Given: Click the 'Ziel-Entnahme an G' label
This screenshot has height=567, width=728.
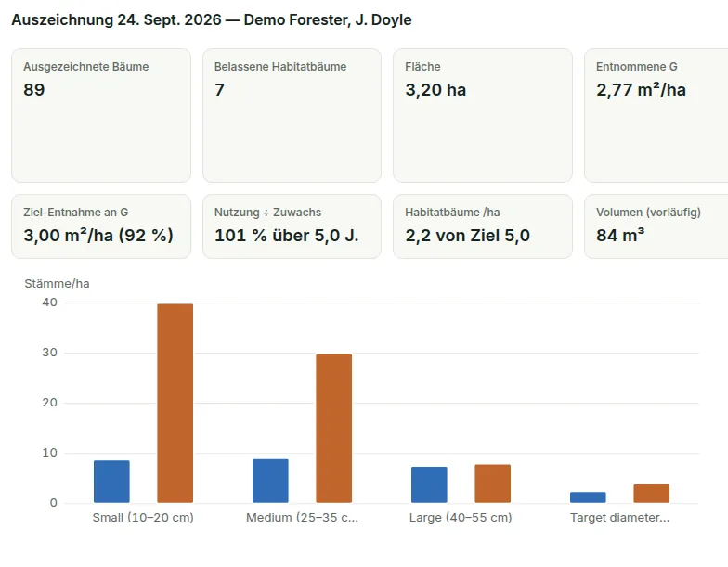Looking at the screenshot, I should click(x=76, y=212).
